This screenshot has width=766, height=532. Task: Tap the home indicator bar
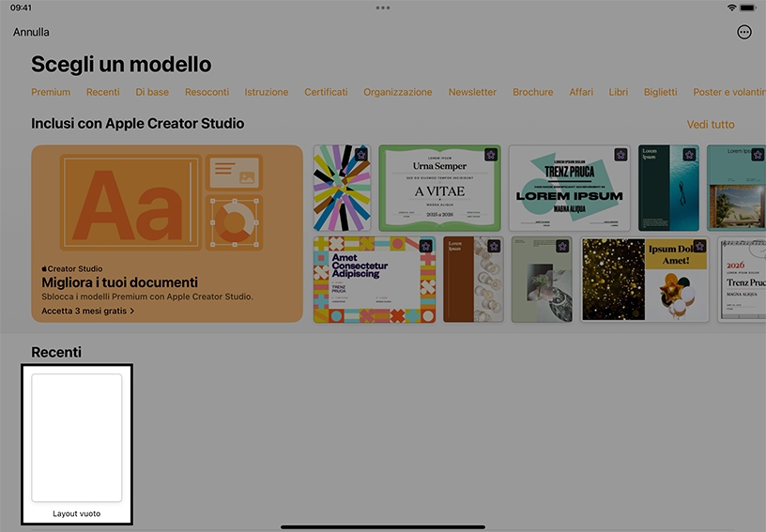tap(383, 527)
